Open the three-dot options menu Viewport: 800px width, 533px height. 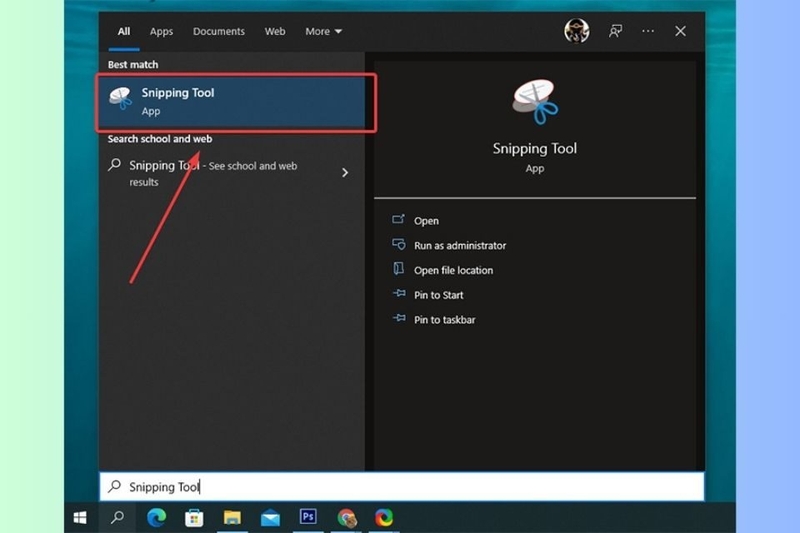coord(648,31)
